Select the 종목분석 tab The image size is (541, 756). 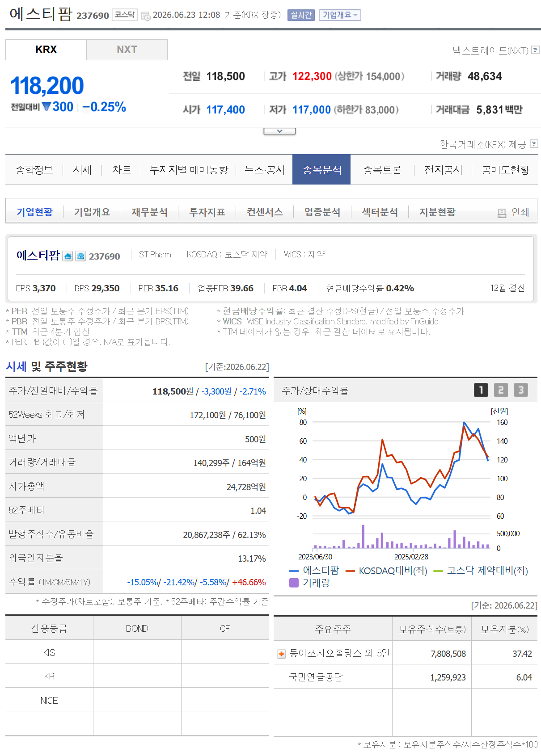click(321, 170)
